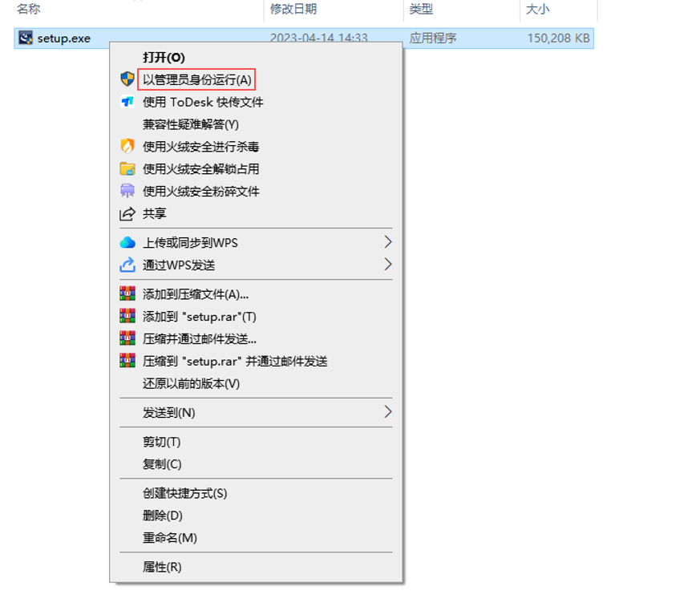Expand the 通过WPS发送 submenu arrow
The width and height of the screenshot is (700, 615).
[x=387, y=265]
